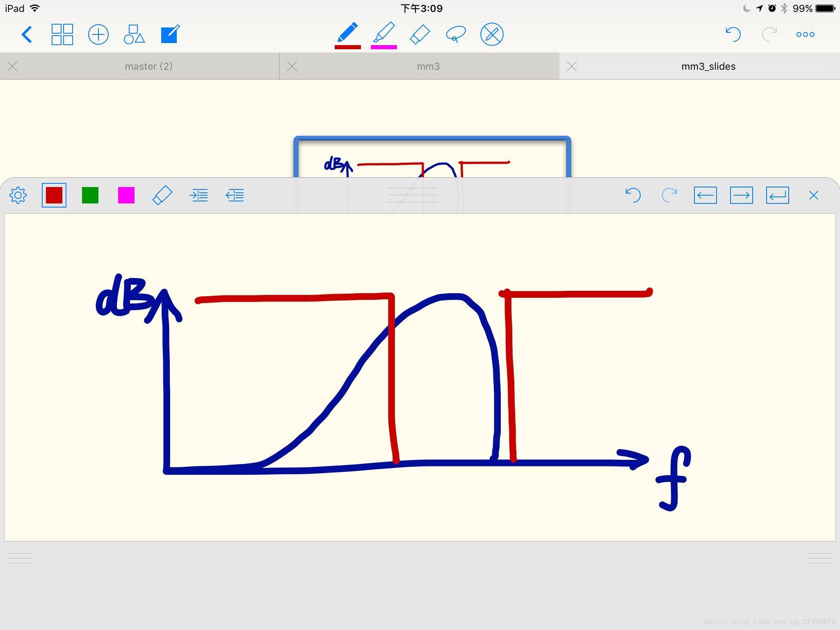Screen dimensions: 840x630
Task: Redo action in top toolbar
Action: 769,34
